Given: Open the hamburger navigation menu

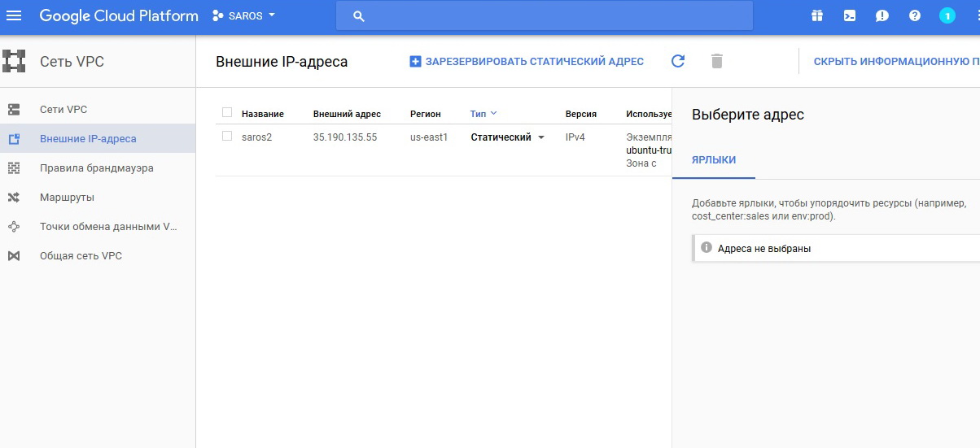Looking at the screenshot, I should pos(14,15).
